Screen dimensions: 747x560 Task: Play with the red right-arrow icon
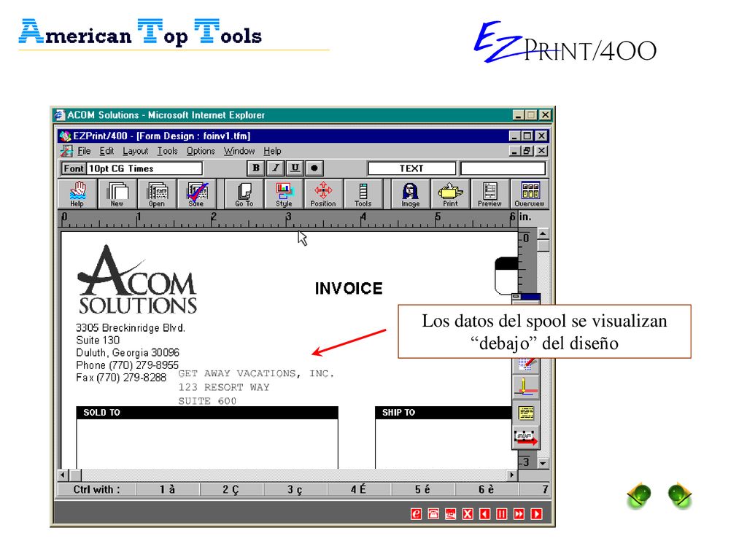click(536, 514)
